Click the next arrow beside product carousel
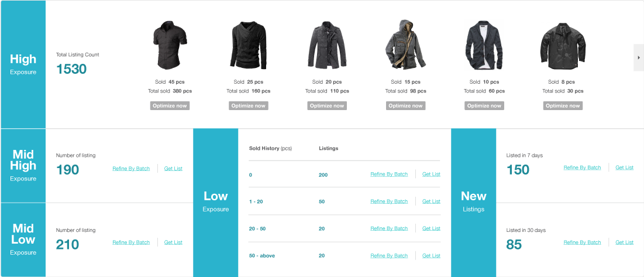This screenshot has width=644, height=277. (639, 57)
